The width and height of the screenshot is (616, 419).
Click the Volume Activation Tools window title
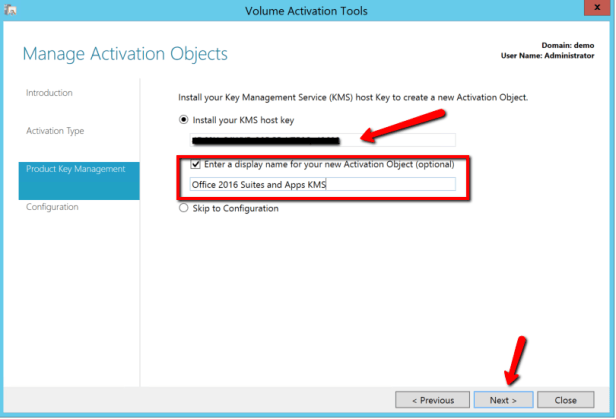(x=306, y=11)
